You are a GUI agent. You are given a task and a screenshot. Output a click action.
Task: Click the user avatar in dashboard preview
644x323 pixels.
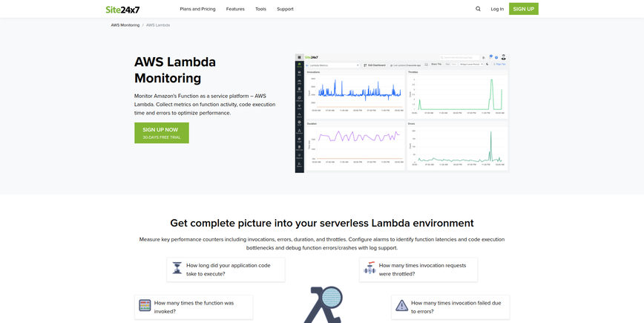pyautogui.click(x=504, y=57)
